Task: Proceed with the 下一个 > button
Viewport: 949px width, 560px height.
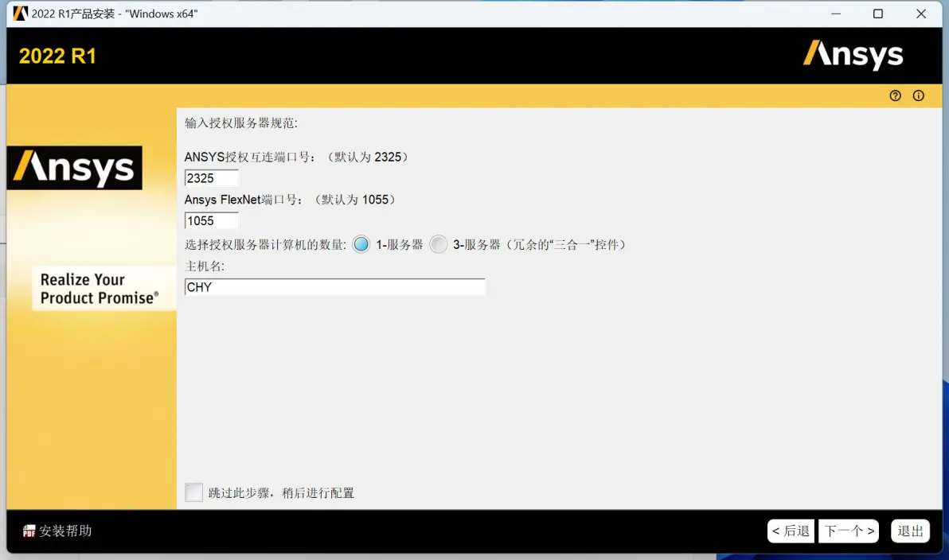Action: click(849, 531)
